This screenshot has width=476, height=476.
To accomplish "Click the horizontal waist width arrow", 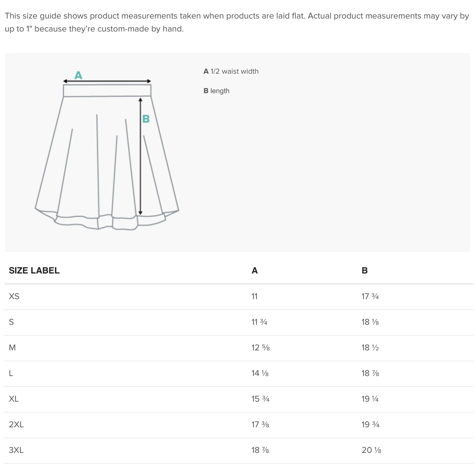I will coord(107,81).
